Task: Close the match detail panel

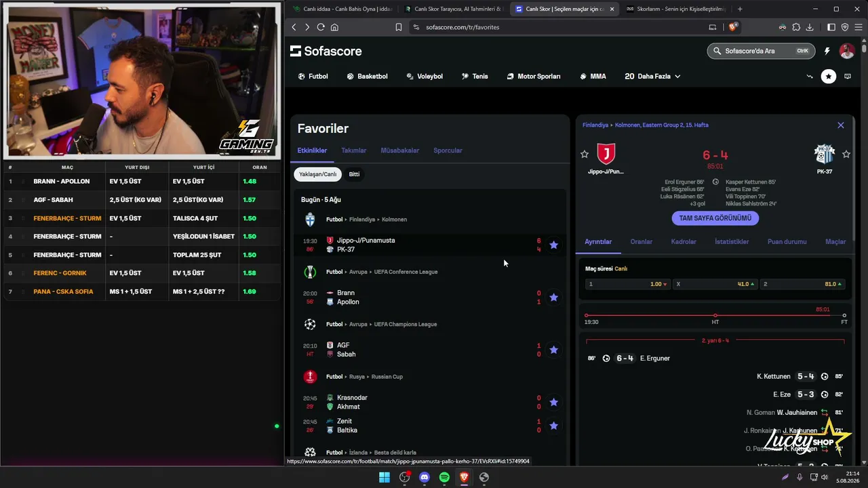Action: (x=841, y=125)
